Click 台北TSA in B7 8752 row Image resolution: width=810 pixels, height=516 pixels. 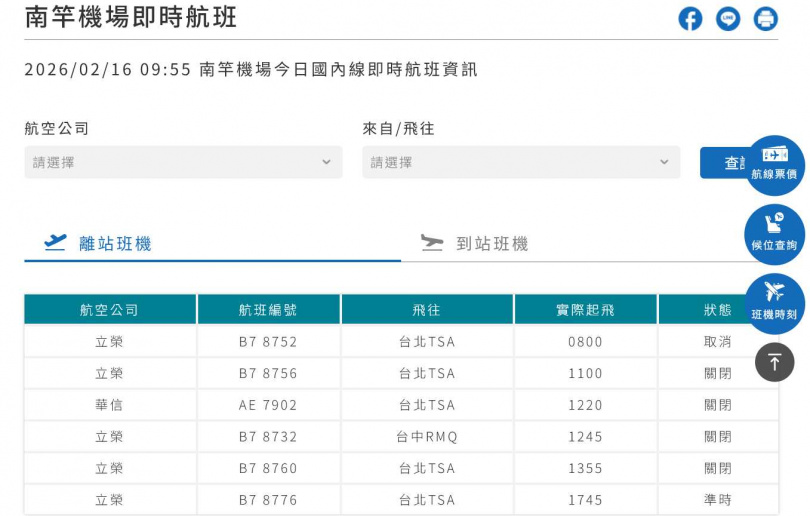427,342
